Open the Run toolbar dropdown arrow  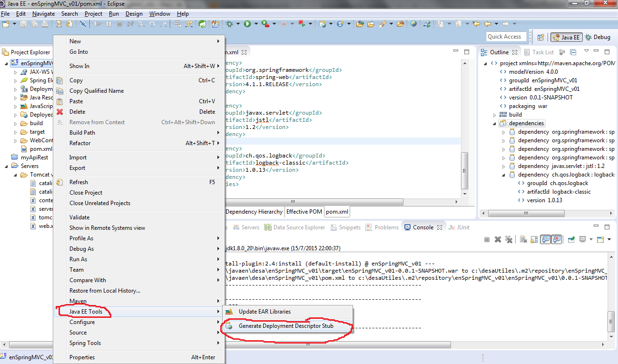255,24
